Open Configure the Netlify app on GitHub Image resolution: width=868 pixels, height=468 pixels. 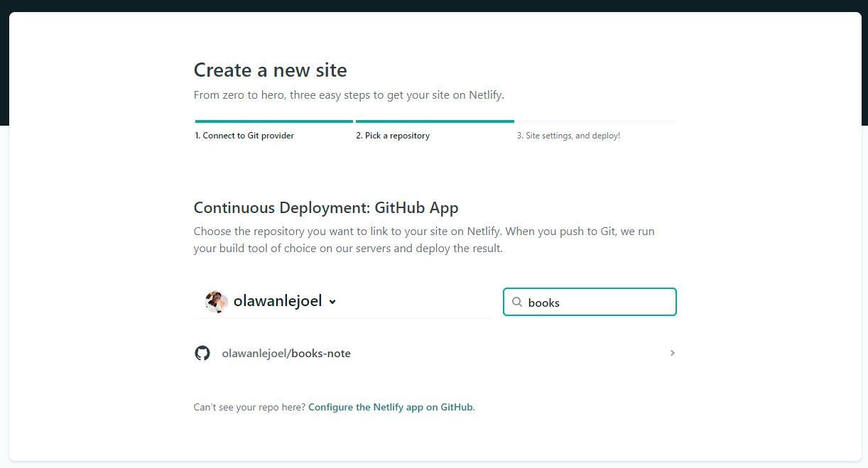coord(391,407)
